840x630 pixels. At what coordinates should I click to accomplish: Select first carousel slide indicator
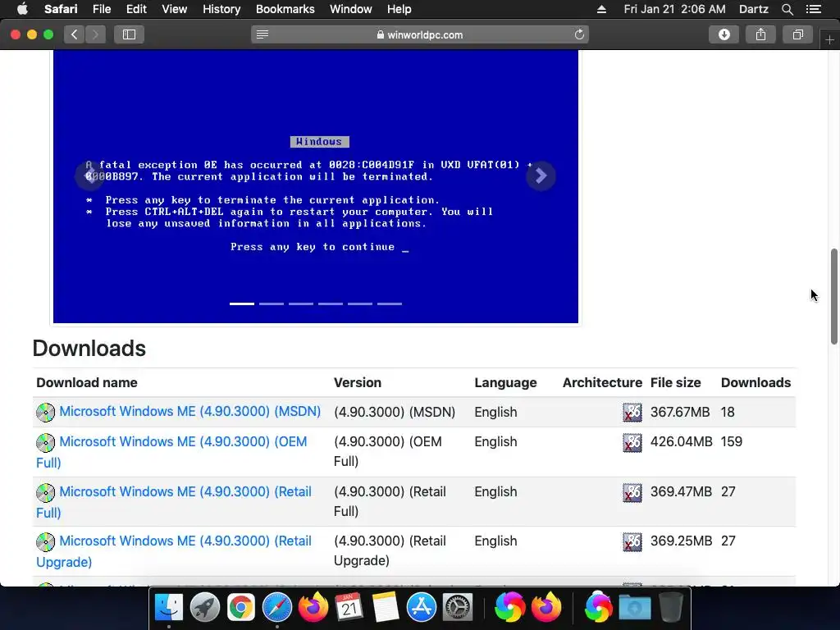[242, 304]
